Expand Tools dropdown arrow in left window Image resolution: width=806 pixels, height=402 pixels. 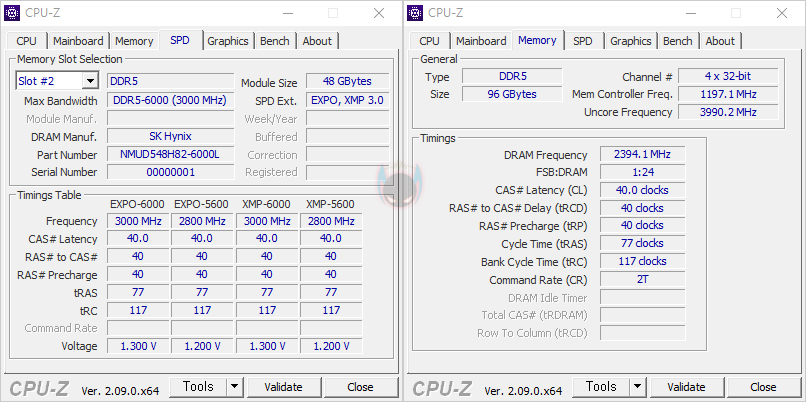click(234, 387)
